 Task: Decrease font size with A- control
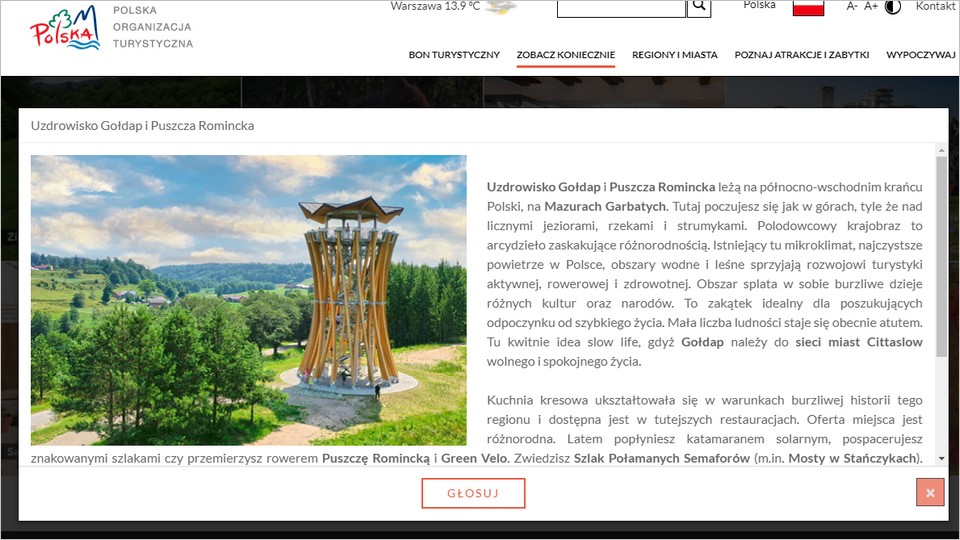pyautogui.click(x=852, y=6)
